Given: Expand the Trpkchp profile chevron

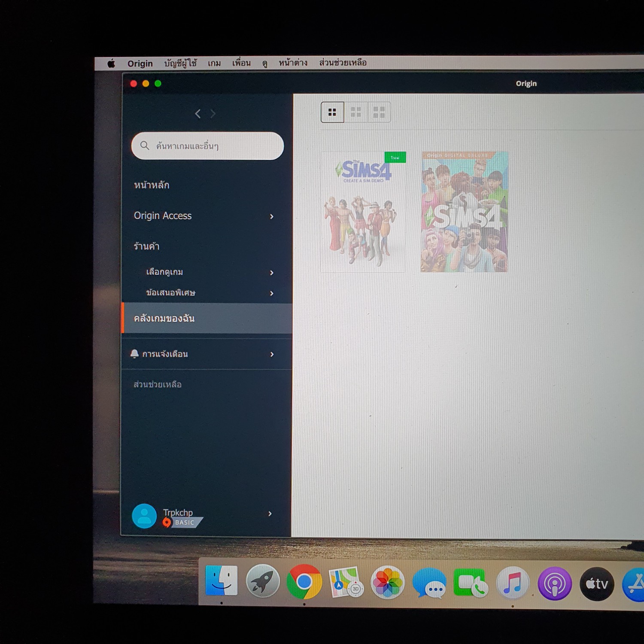Looking at the screenshot, I should tap(270, 513).
